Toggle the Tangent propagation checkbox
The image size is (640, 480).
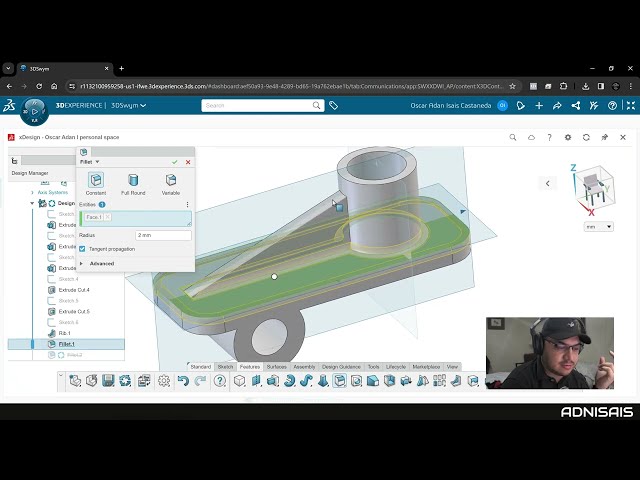click(82, 249)
